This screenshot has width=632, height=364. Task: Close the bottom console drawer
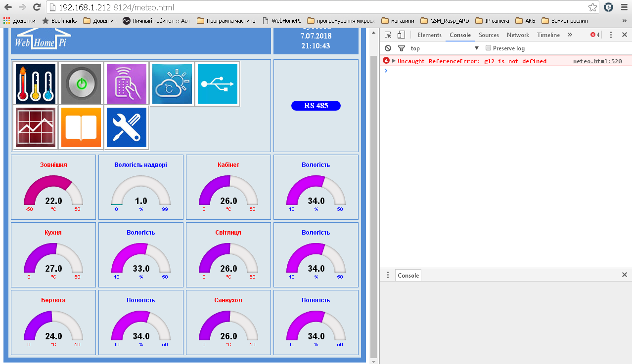click(x=625, y=275)
